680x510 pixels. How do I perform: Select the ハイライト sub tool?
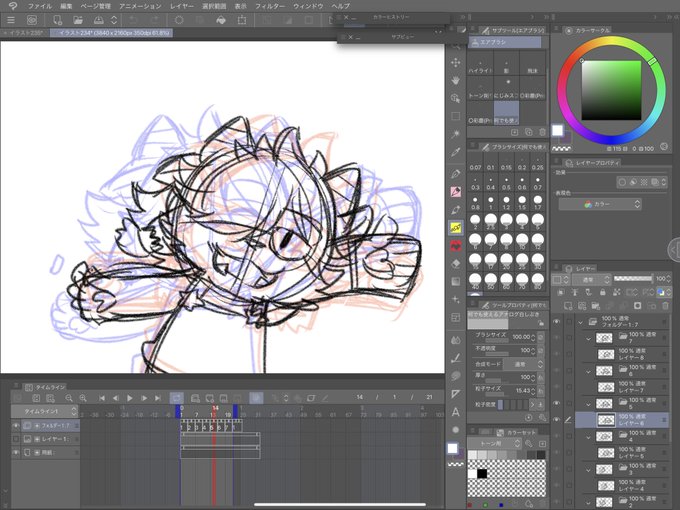480,64
